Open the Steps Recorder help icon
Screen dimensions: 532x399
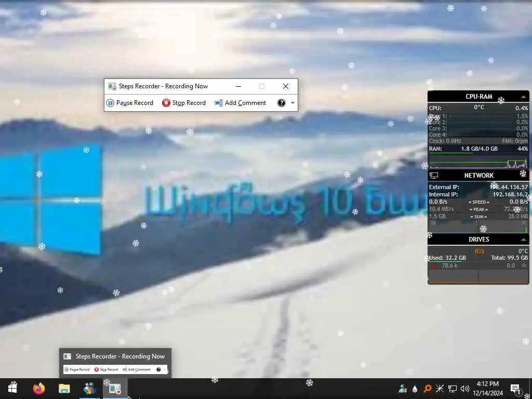281,103
